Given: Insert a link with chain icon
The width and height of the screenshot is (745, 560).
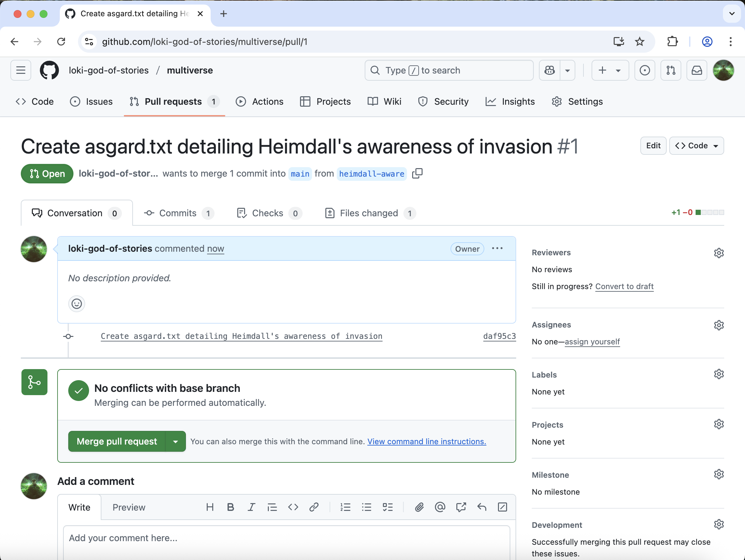Looking at the screenshot, I should 314,507.
